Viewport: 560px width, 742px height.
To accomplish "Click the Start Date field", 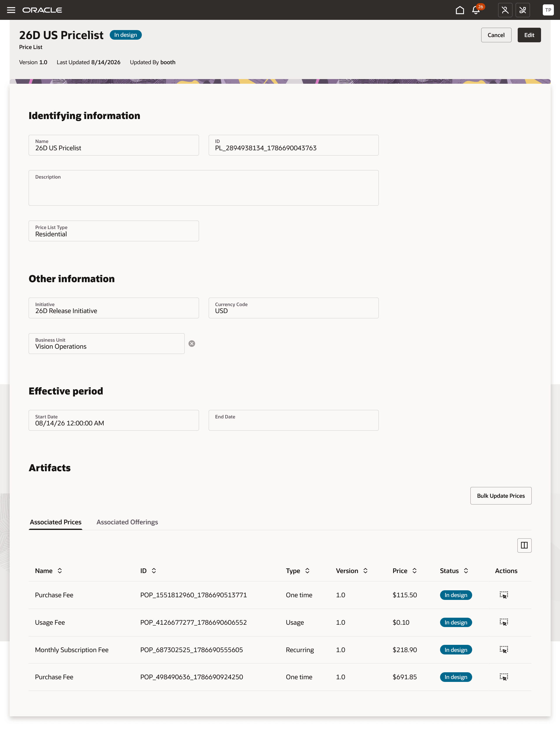I will point(114,421).
